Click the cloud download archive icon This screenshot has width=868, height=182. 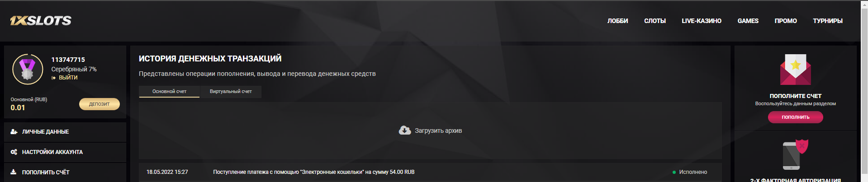coord(405,131)
